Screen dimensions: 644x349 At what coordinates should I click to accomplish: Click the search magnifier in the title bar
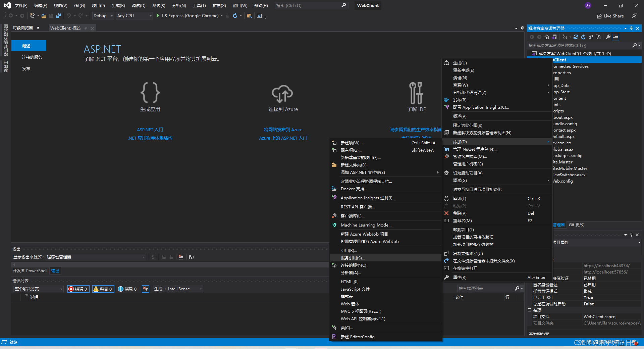point(344,5)
